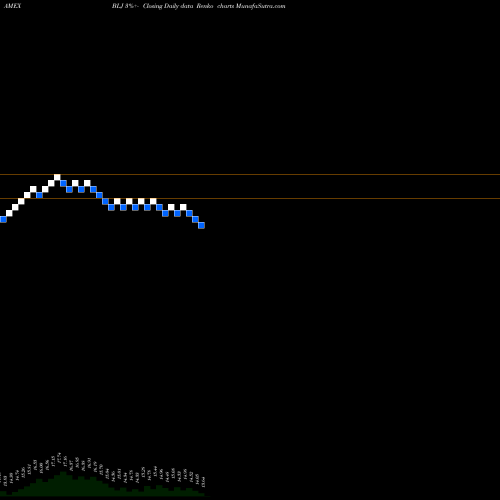The width and height of the screenshot is (500, 500).
Task: Click the BLJ 3% Renko chart title
Action: [199, 6]
